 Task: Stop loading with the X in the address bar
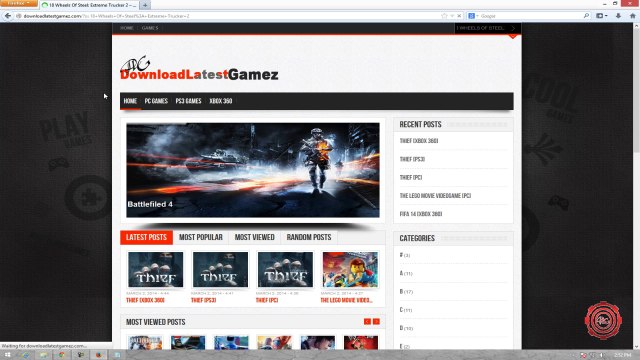pos(459,16)
